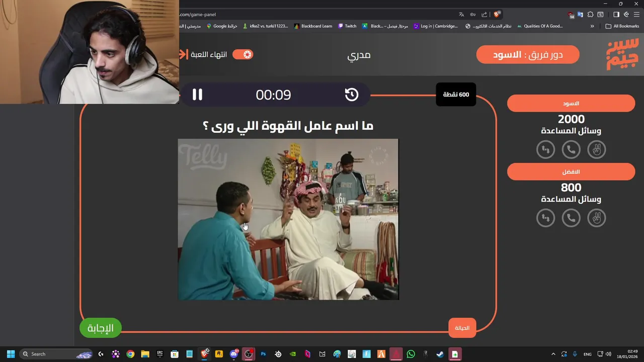The width and height of the screenshot is (644, 362).
Task: Reset the timer with the restart icon
Action: pyautogui.click(x=351, y=95)
